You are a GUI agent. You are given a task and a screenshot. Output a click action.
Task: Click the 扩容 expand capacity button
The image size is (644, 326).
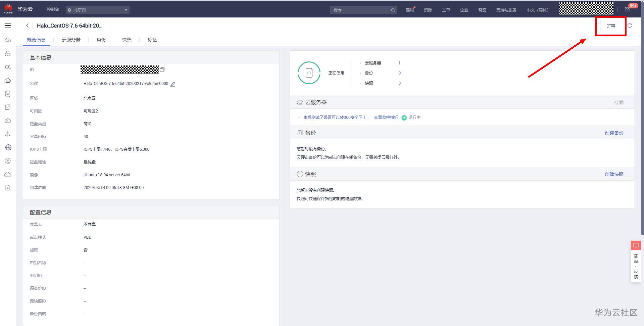point(611,26)
